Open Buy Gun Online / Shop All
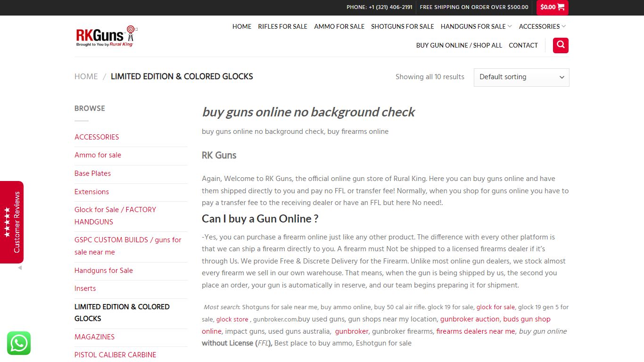Image resolution: width=644 pixels, height=362 pixels. pos(459,45)
